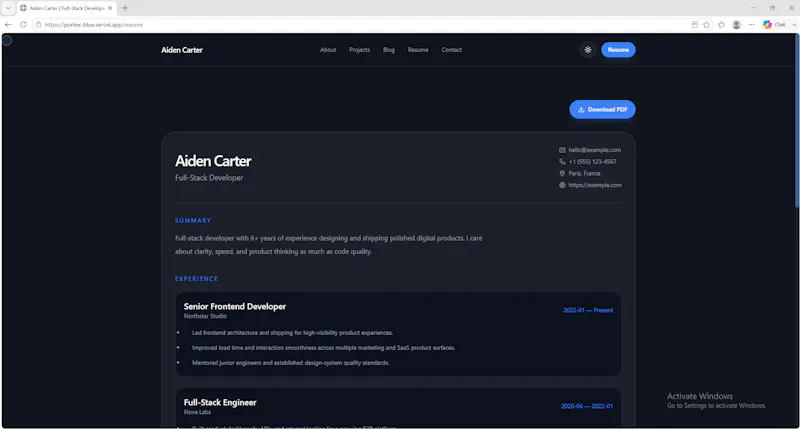Open the browser profile avatar

pos(736,24)
